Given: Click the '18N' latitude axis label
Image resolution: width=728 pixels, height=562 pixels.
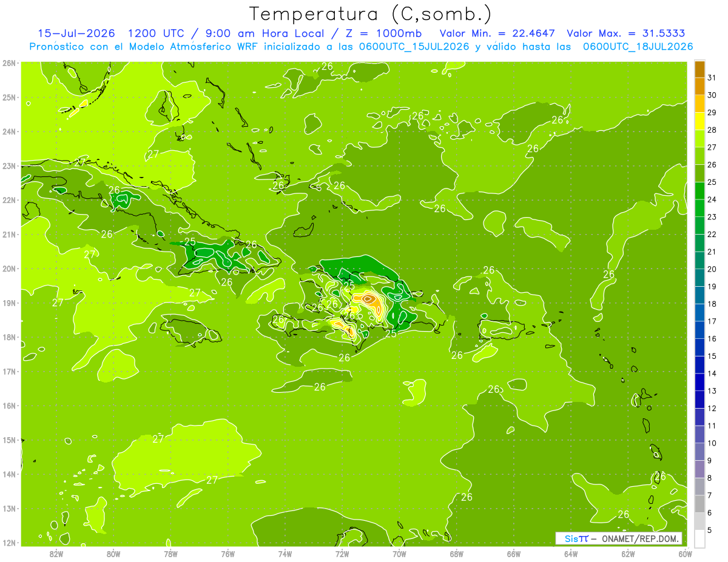Looking at the screenshot, I should tap(9, 337).
